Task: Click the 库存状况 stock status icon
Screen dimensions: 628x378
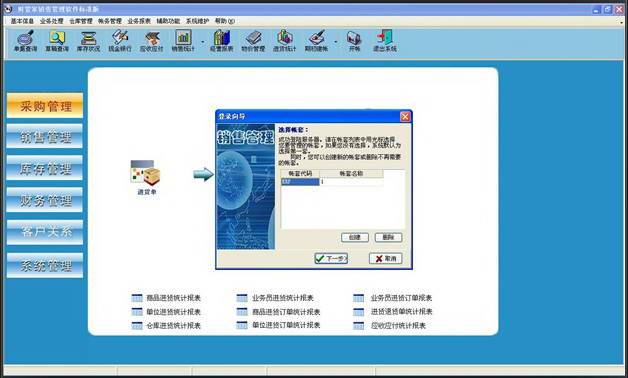Action: pos(88,41)
